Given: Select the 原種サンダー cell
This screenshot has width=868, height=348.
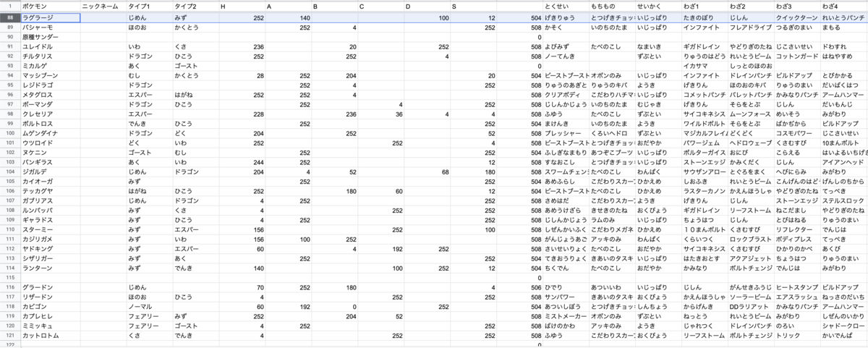Looking at the screenshot, I should coord(50,36).
